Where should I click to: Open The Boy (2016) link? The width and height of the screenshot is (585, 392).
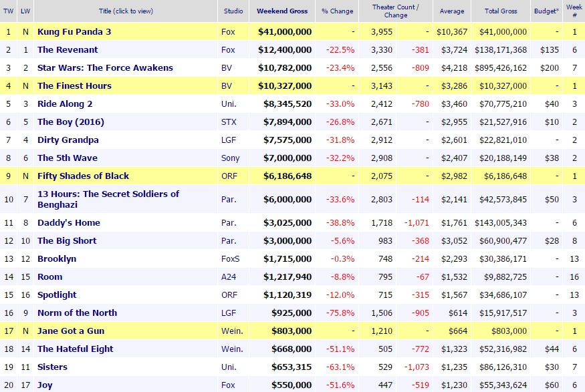71,122
